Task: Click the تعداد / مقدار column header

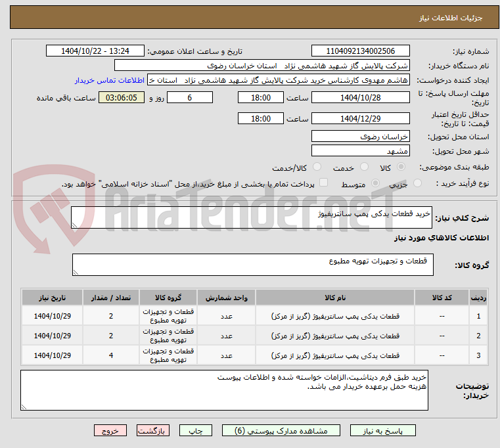Action: (110, 298)
